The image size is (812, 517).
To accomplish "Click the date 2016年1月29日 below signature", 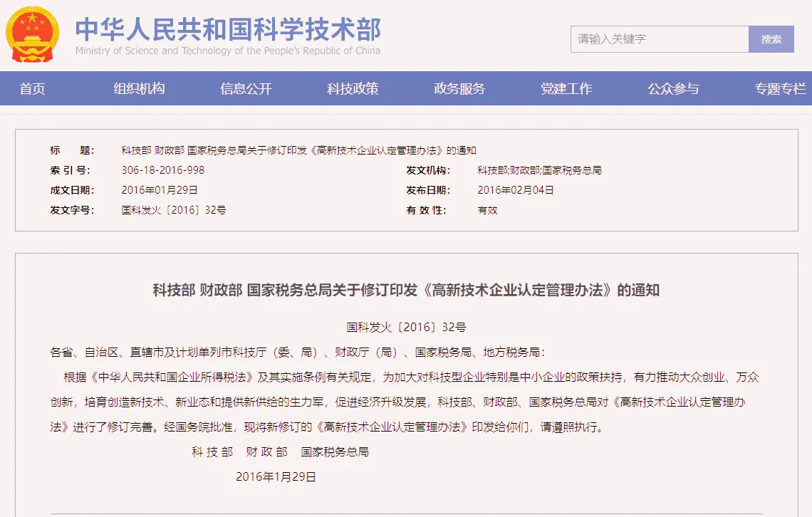I will [x=276, y=476].
